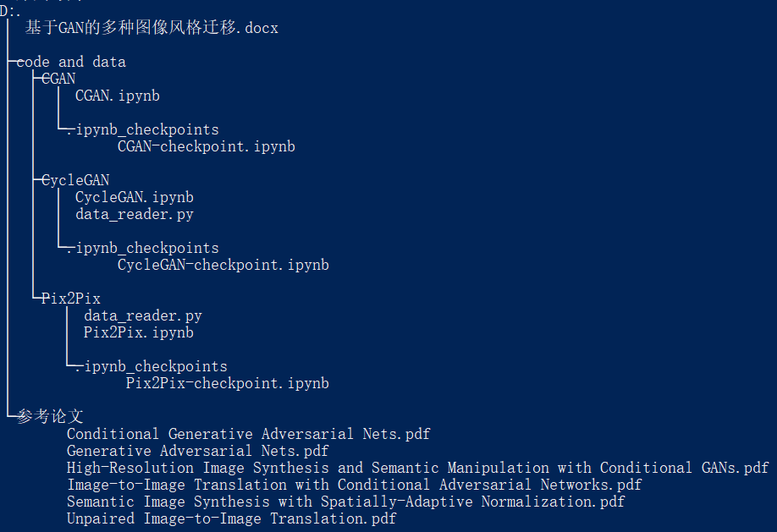Select the CGAN.ipynb notebook file
The width and height of the screenshot is (777, 532).
click(117, 96)
